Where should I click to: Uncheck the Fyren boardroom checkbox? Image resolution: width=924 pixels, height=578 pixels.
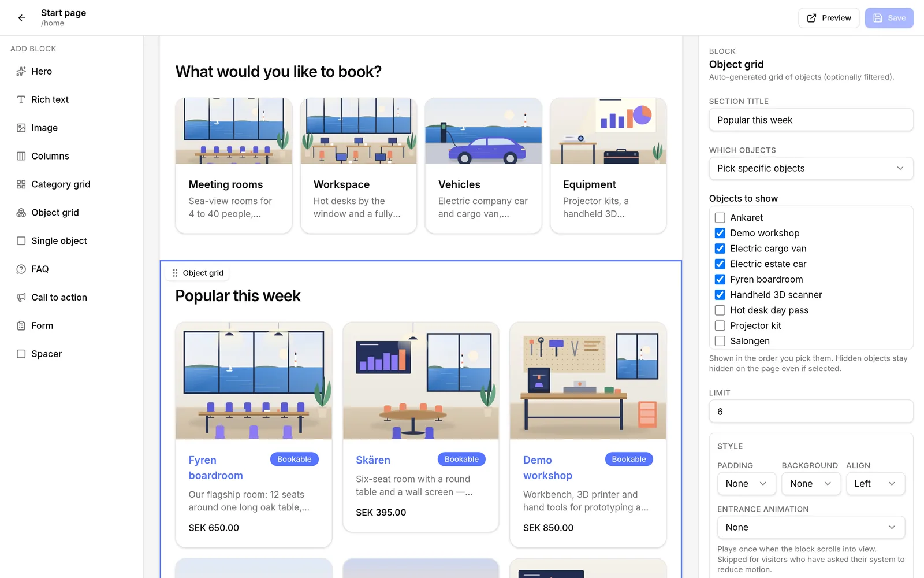coord(720,279)
